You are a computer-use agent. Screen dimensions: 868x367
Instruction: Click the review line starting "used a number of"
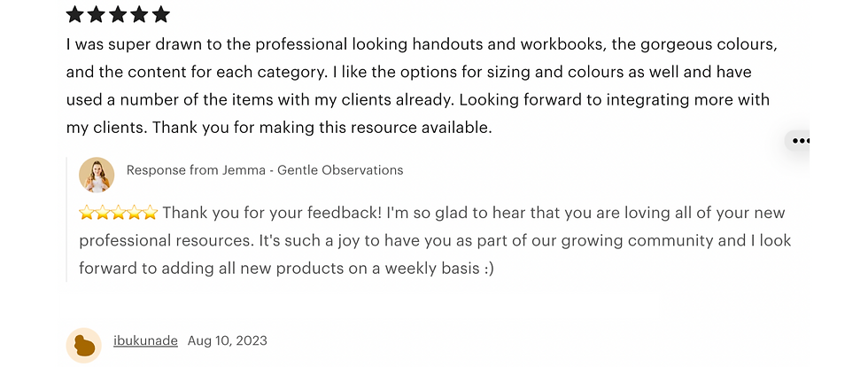point(417,99)
